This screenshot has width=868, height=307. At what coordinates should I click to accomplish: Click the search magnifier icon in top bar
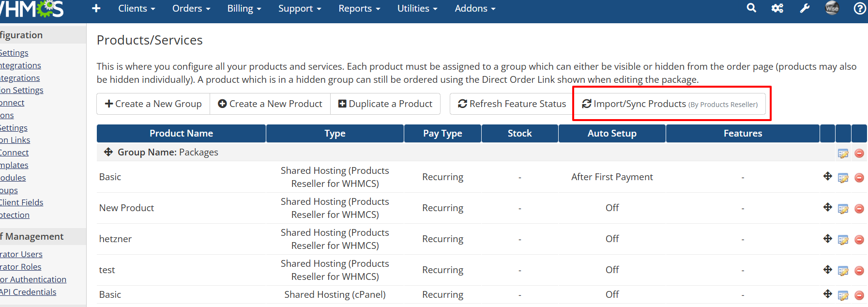pos(751,8)
